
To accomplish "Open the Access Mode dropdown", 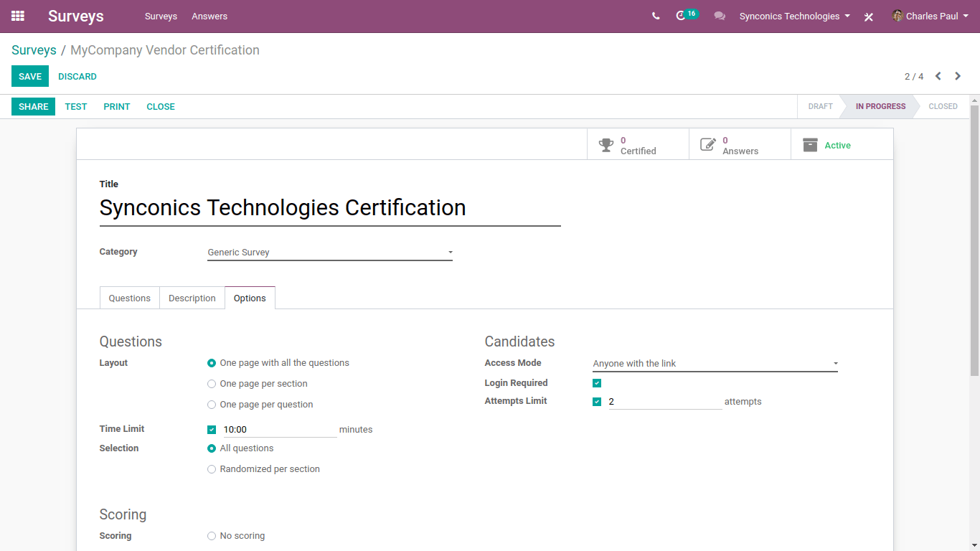I will click(x=715, y=364).
